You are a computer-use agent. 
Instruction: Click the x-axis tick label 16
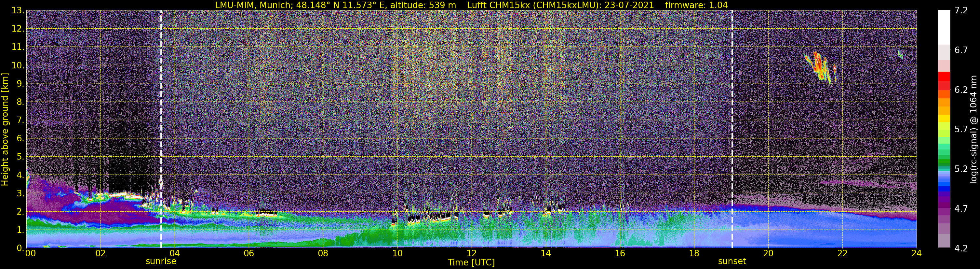click(x=620, y=253)
